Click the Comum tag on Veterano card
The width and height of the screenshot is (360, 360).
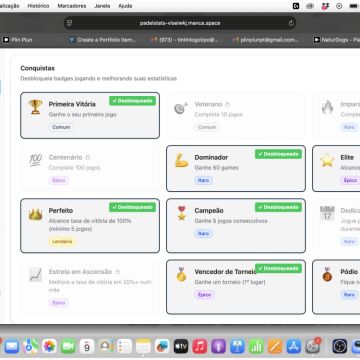coord(207,127)
